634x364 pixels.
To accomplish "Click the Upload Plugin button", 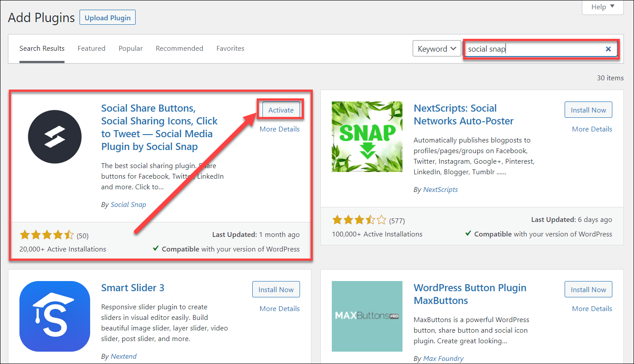I will [108, 18].
